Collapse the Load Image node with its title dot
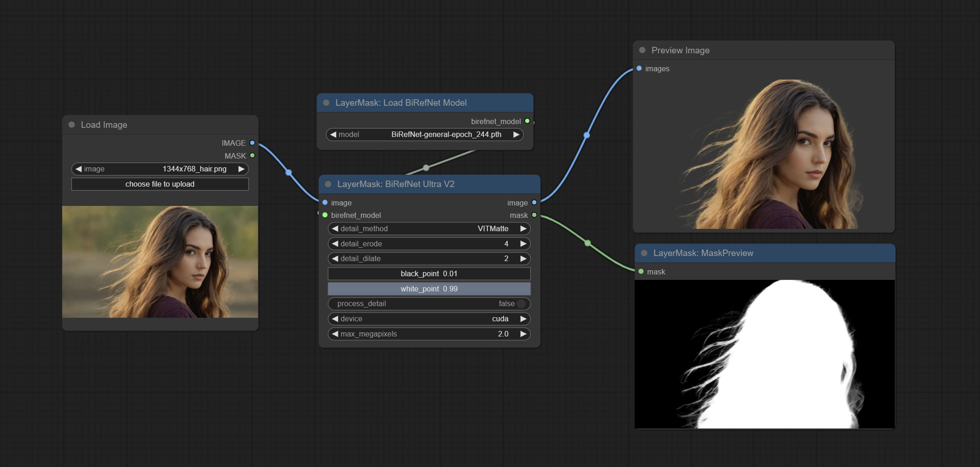The width and height of the screenshot is (980, 467). click(x=72, y=125)
